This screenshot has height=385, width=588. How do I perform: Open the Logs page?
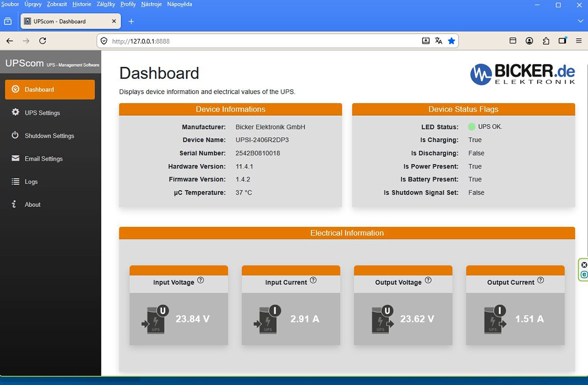[49, 181]
